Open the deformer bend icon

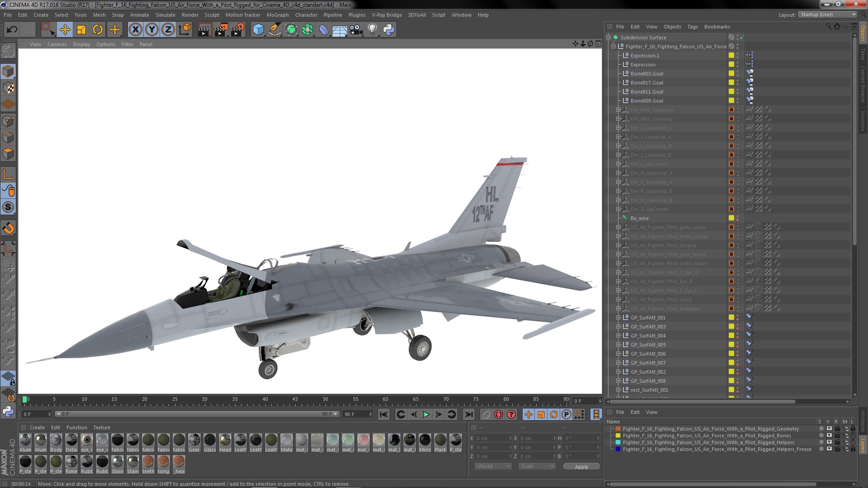click(324, 30)
